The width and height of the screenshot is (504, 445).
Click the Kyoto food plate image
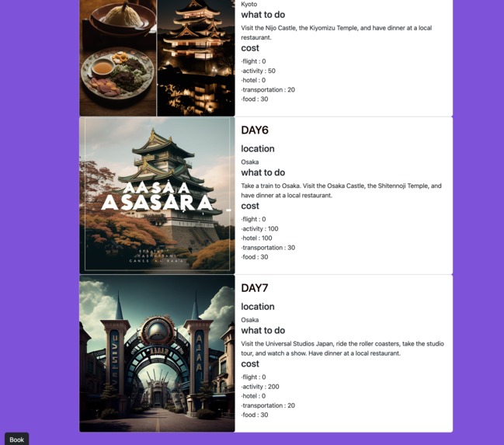click(118, 58)
